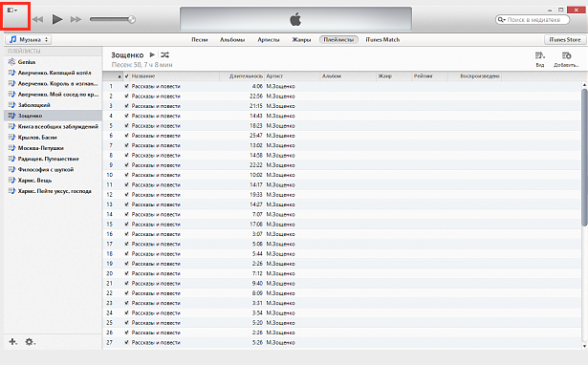Uncheck the checkbox for track 5
The width and height of the screenshot is (588, 365).
[x=127, y=125]
